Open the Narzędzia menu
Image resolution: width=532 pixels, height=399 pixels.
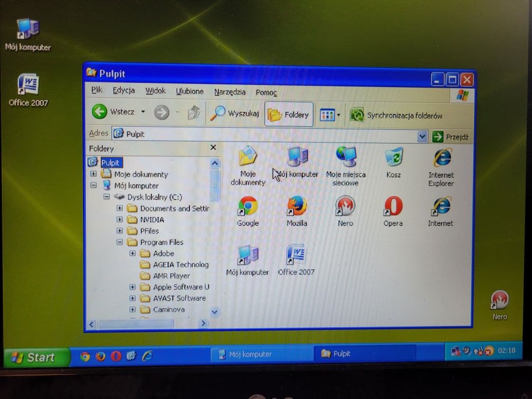pos(230,92)
